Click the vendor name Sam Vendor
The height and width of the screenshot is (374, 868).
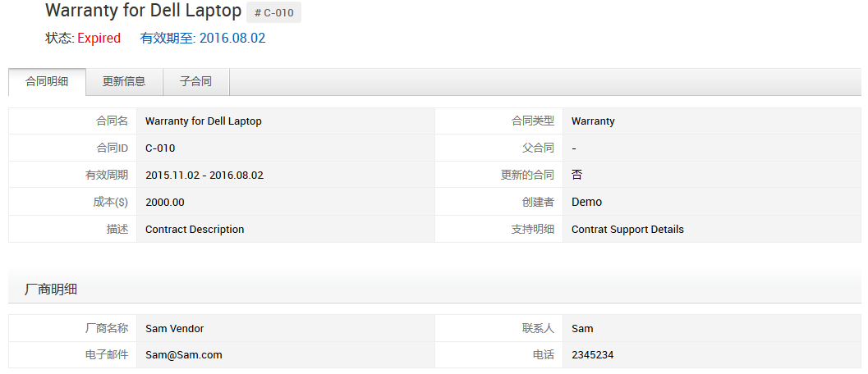[x=174, y=329]
